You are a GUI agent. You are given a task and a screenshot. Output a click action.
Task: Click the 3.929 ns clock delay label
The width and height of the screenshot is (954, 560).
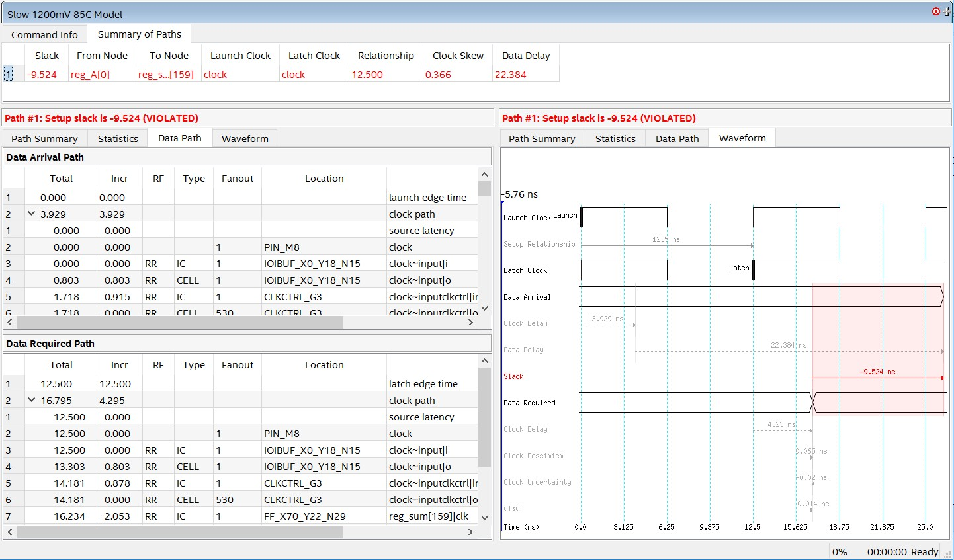607,319
